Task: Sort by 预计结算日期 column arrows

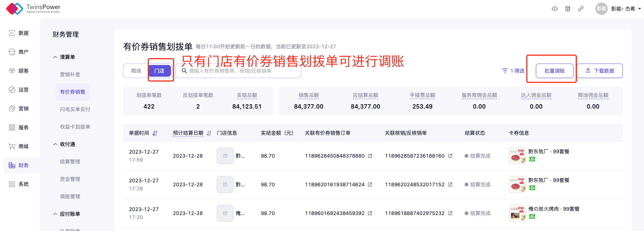Action: (x=209, y=133)
